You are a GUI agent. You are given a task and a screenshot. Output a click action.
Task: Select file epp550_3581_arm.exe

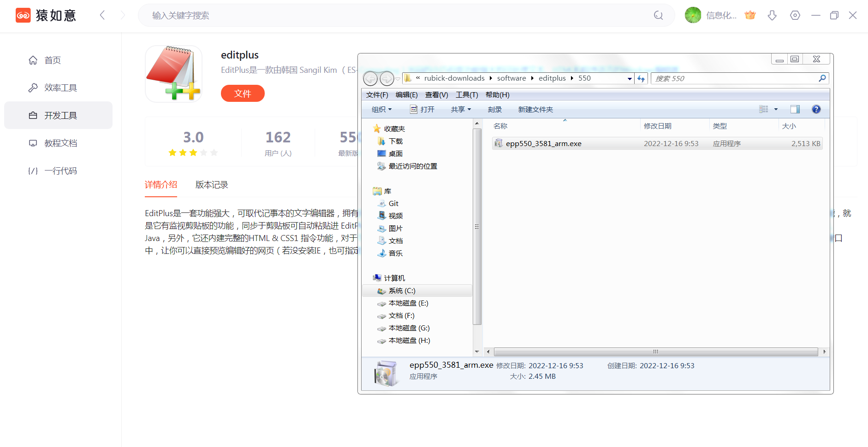click(x=657, y=144)
